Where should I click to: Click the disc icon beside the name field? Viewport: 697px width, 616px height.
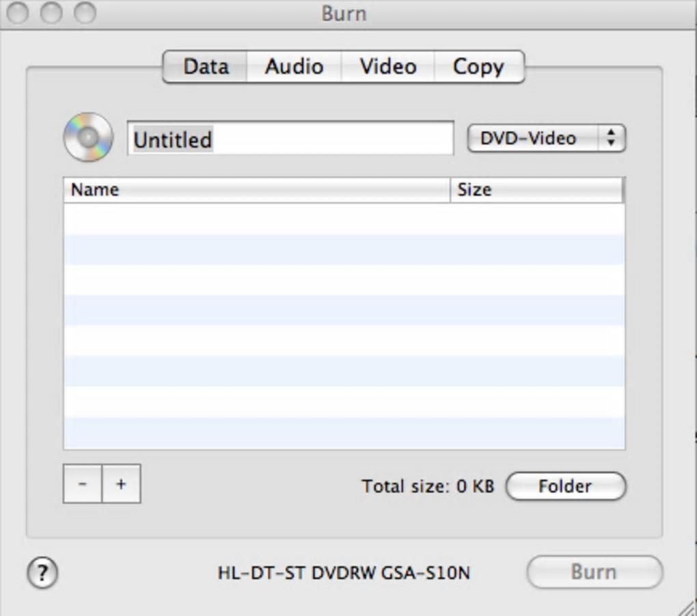coord(87,137)
